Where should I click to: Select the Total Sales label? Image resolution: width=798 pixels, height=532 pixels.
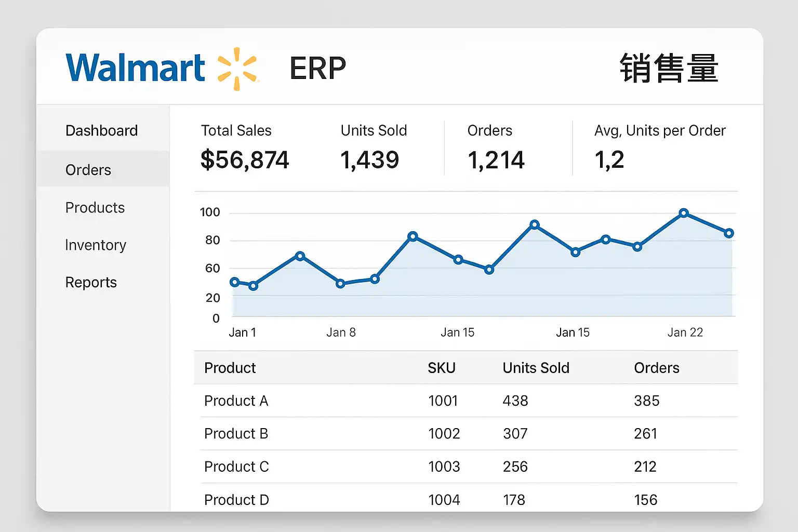coord(236,130)
